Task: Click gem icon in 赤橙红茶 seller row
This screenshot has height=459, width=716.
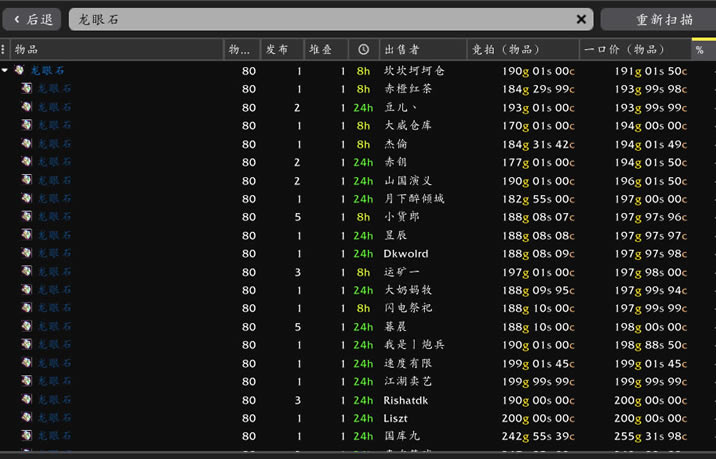Action: point(27,89)
